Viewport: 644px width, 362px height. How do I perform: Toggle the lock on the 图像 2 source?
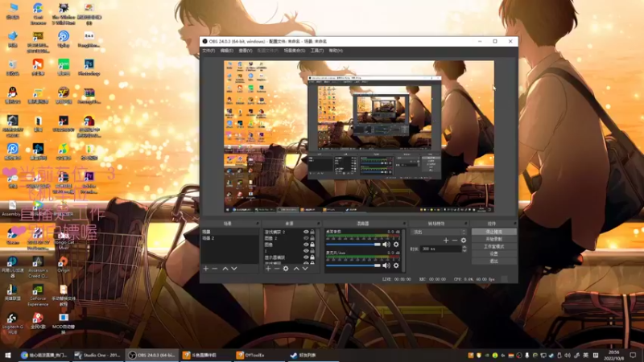[312, 238]
